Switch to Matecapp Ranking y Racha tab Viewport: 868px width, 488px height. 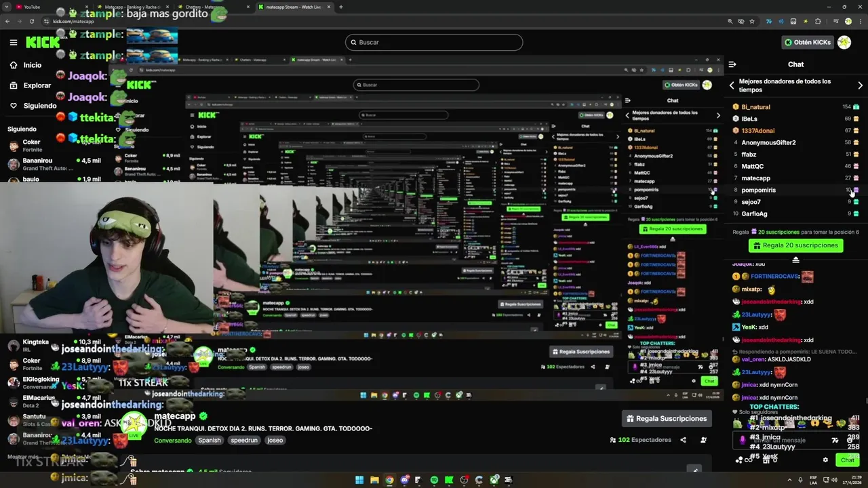(132, 7)
